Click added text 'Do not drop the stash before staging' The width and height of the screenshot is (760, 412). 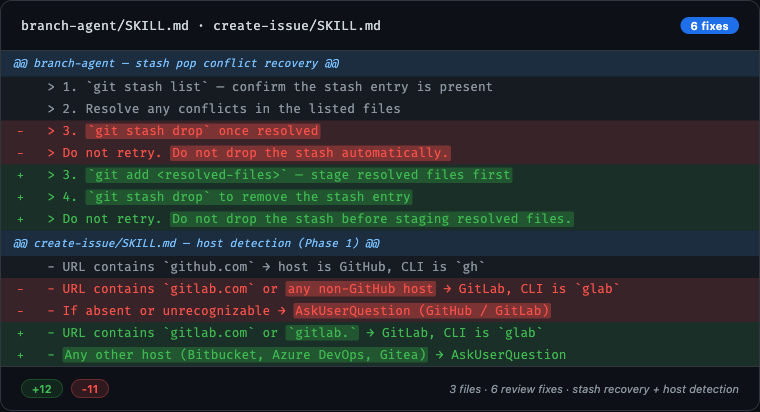(372, 219)
